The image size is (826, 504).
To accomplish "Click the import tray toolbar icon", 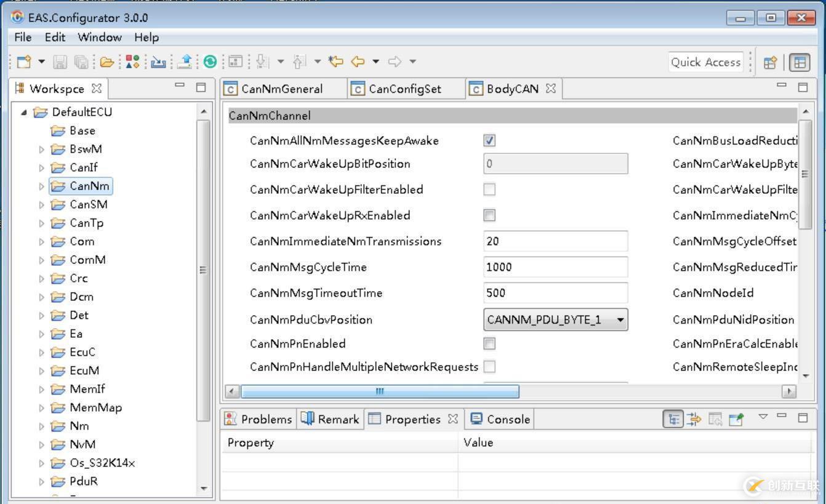I will click(158, 62).
